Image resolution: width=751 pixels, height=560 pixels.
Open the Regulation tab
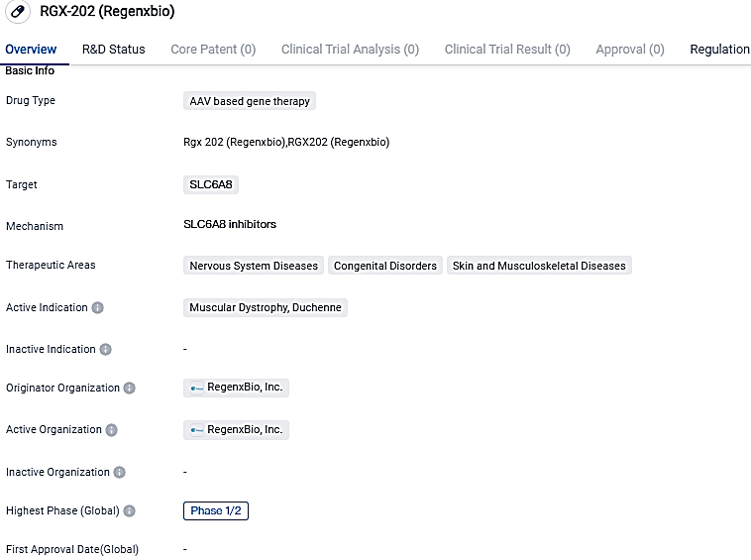coord(719,50)
